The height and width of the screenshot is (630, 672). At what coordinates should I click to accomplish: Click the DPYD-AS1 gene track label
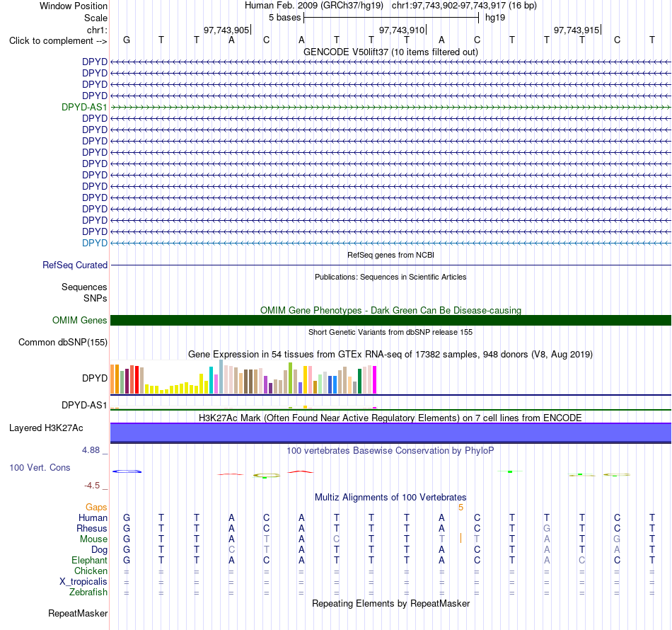(x=84, y=107)
